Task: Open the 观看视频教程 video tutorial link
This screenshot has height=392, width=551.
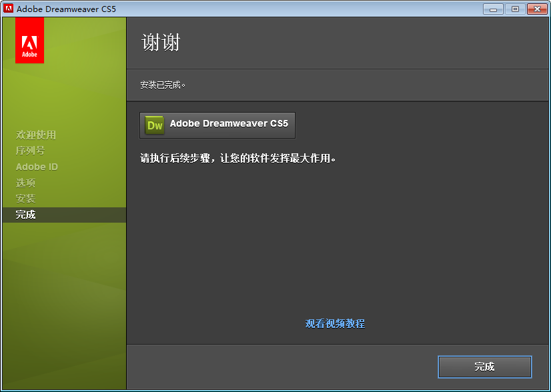Action: coord(335,323)
